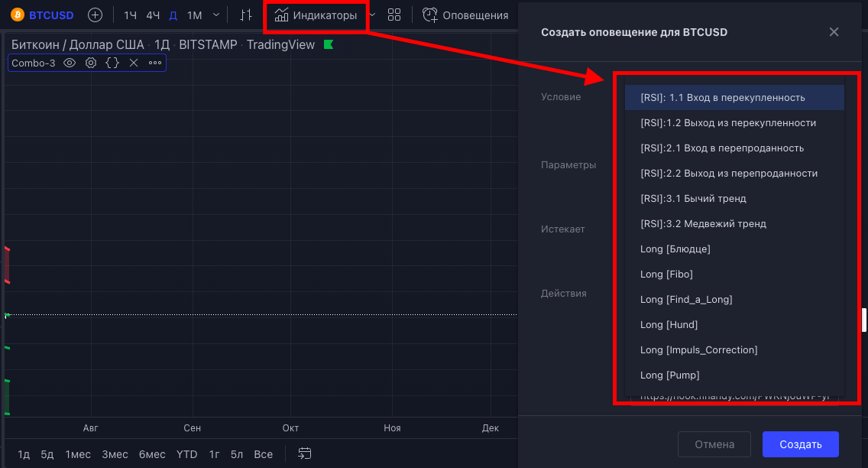The height and width of the screenshot is (468, 868).
Task: Choose Long [Блюдце] condition
Action: (x=734, y=249)
